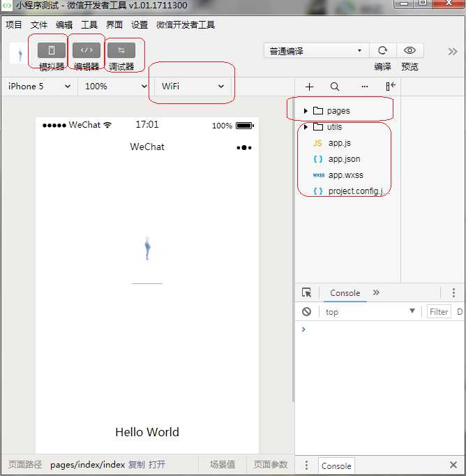466x476 pixels.
Task: Open the 项目 menu
Action: pyautogui.click(x=14, y=24)
